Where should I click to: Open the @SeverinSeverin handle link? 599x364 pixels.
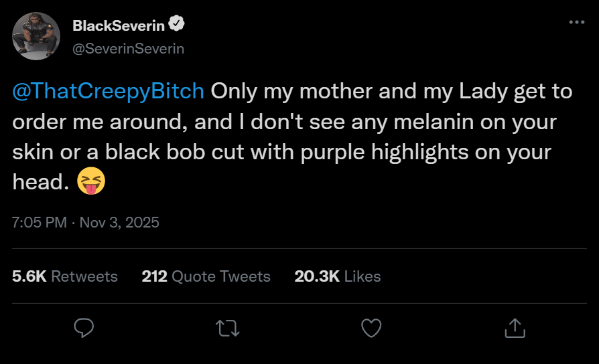click(x=128, y=49)
